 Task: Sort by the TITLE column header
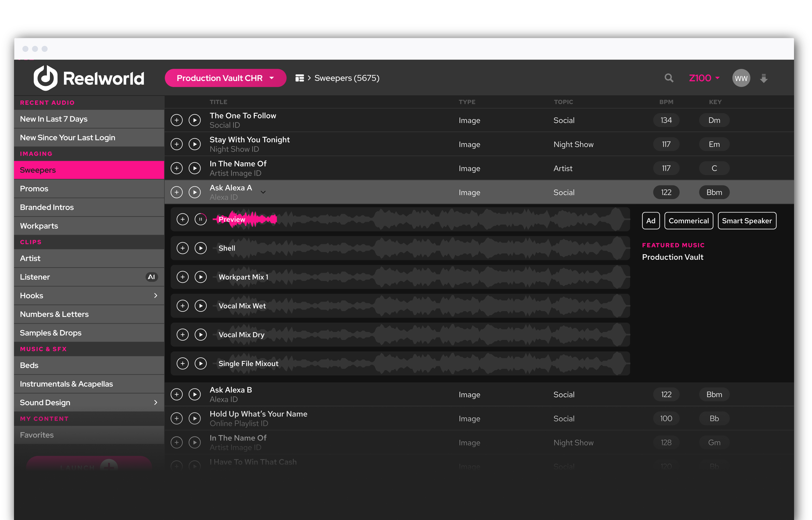(x=218, y=102)
